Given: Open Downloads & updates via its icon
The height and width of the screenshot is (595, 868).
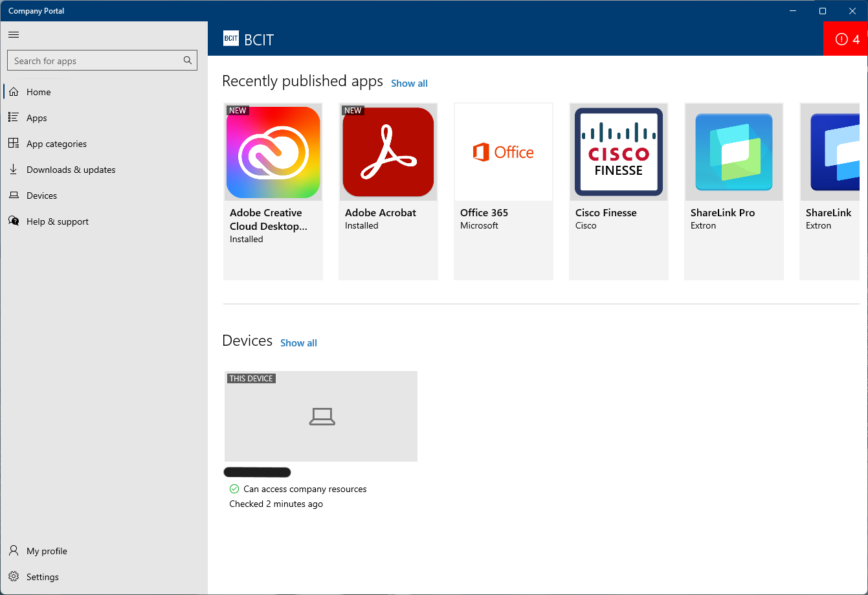Looking at the screenshot, I should [14, 170].
